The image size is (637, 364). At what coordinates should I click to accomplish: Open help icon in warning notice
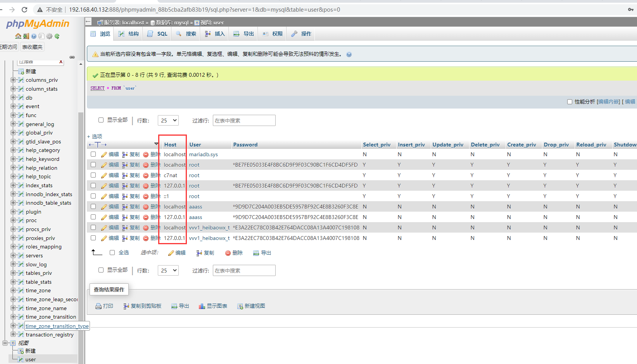(x=349, y=54)
